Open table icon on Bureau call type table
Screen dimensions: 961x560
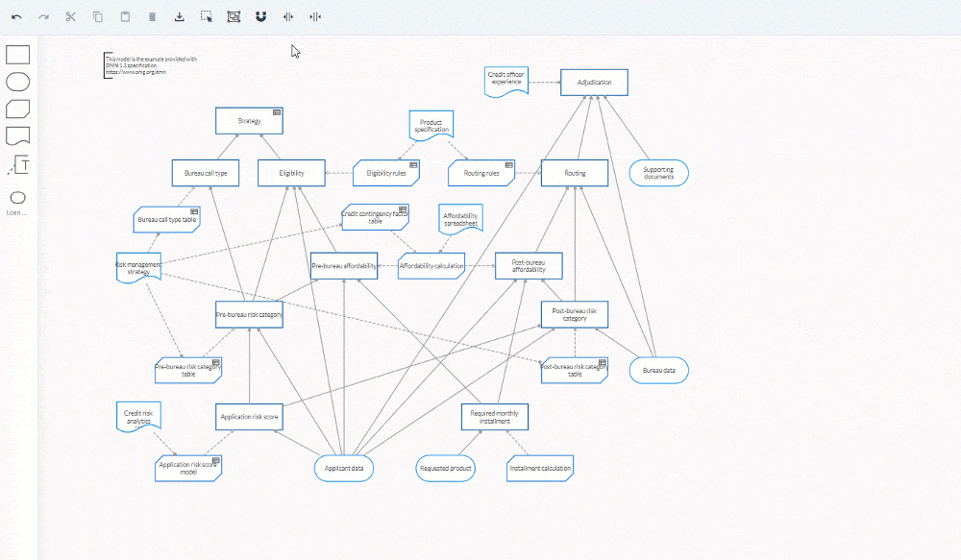pyautogui.click(x=194, y=212)
